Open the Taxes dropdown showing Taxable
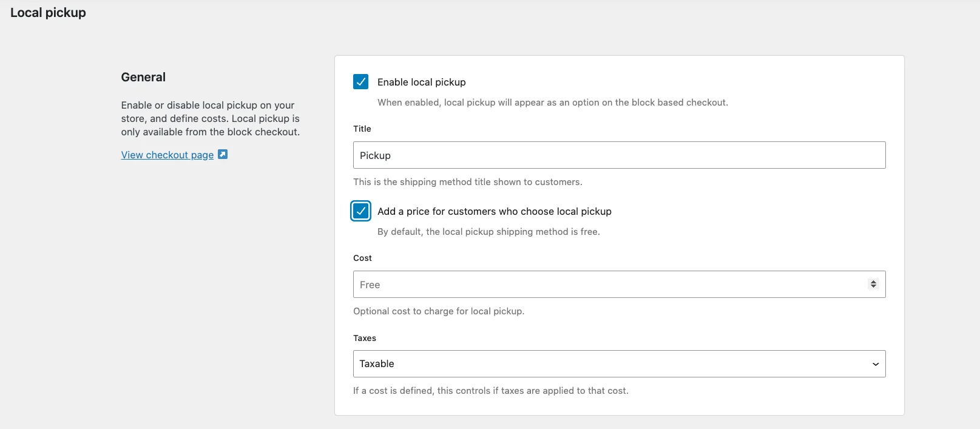 click(x=619, y=364)
